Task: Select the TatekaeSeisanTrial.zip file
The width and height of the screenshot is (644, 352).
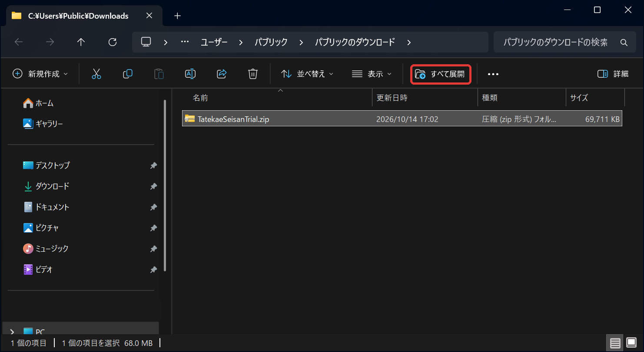Action: point(402,119)
